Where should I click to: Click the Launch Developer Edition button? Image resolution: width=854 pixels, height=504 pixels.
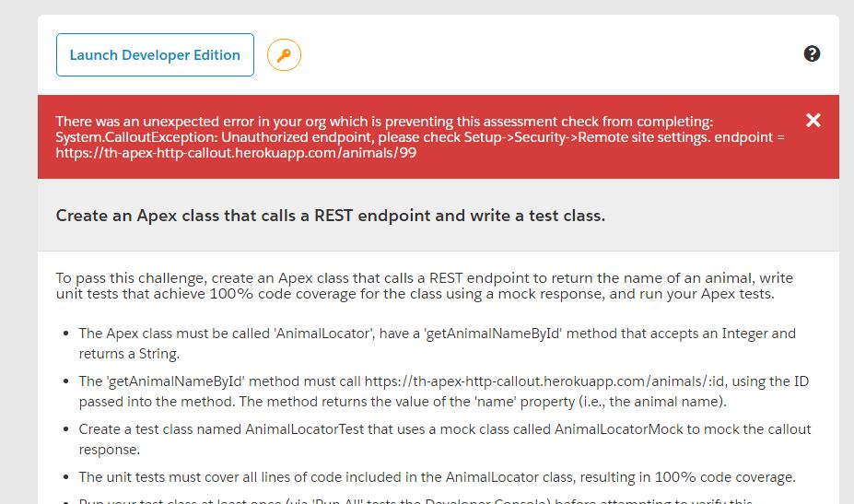pos(155,55)
